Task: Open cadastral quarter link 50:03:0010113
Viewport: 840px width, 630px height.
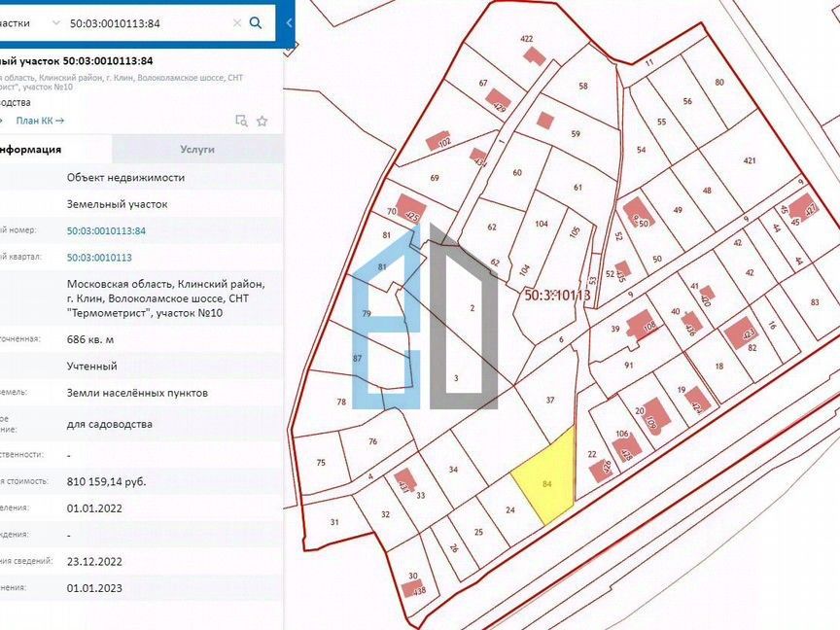Action: coord(99,258)
